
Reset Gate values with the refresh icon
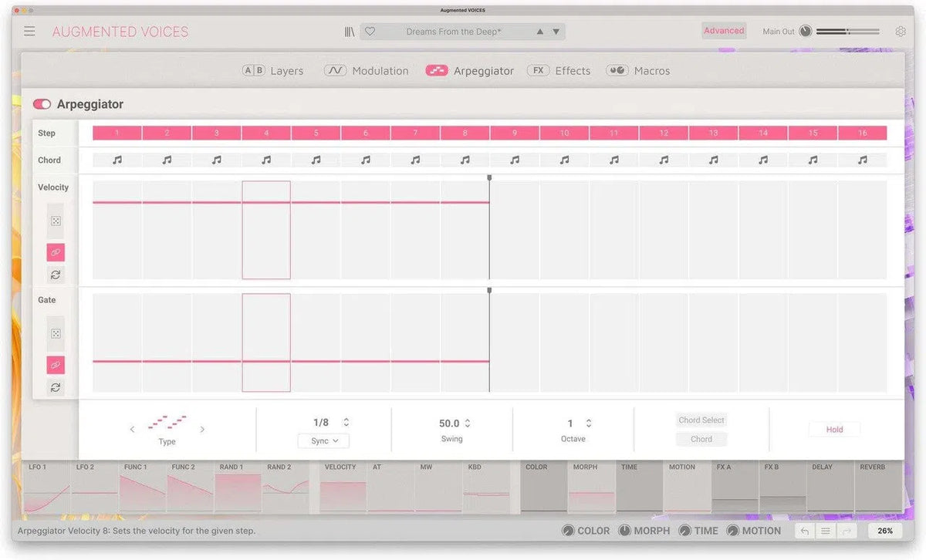(x=56, y=387)
